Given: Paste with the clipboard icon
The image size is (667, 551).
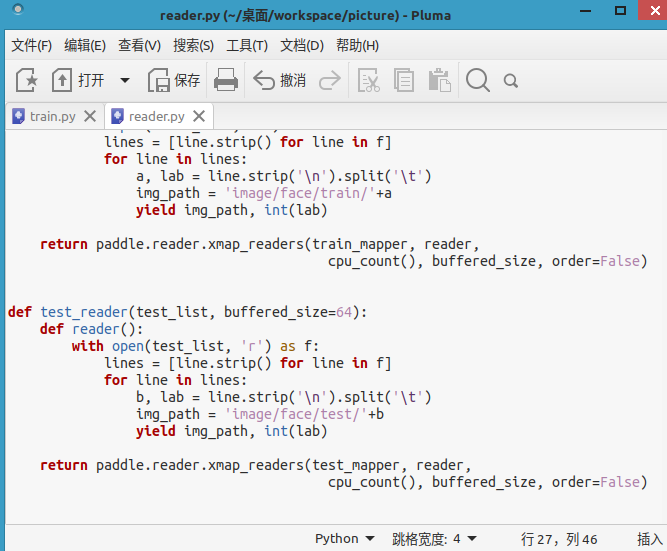Looking at the screenshot, I should 439,80.
